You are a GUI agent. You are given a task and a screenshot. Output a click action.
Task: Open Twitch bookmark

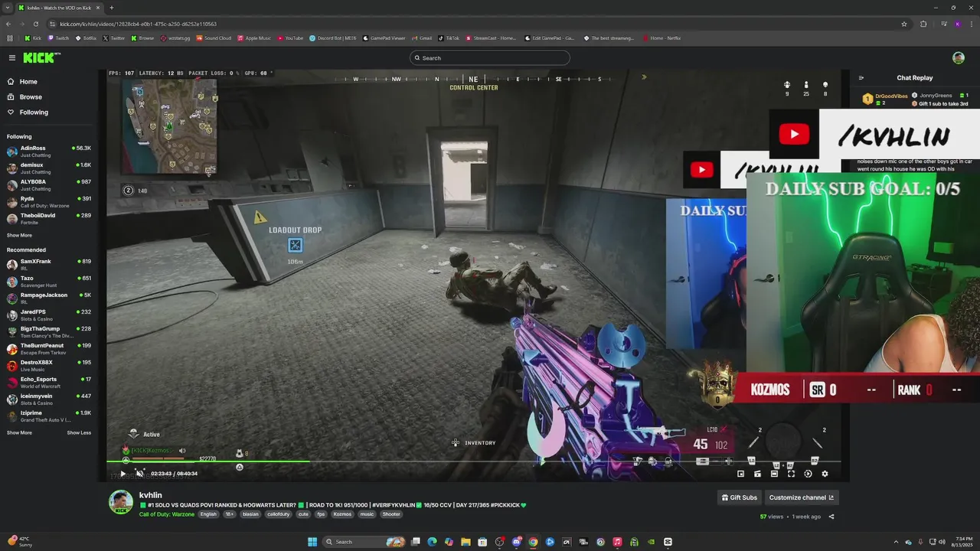pyautogui.click(x=58, y=38)
